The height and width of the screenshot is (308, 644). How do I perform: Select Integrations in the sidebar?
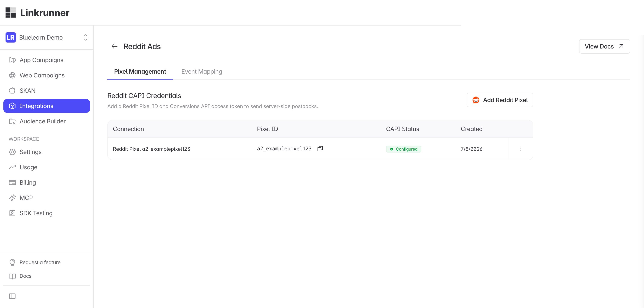pyautogui.click(x=46, y=106)
